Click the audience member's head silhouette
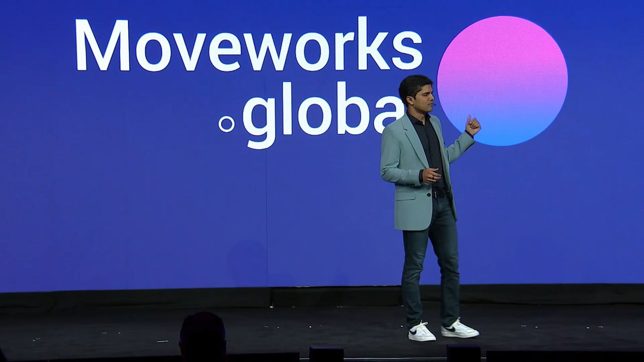Screen dimensions: 644x362 tap(202, 334)
